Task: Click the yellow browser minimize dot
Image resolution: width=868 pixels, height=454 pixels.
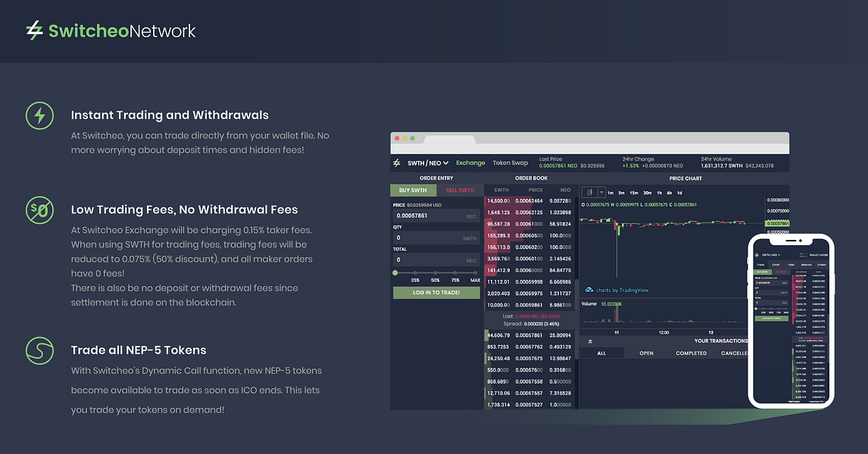Action: [x=404, y=138]
